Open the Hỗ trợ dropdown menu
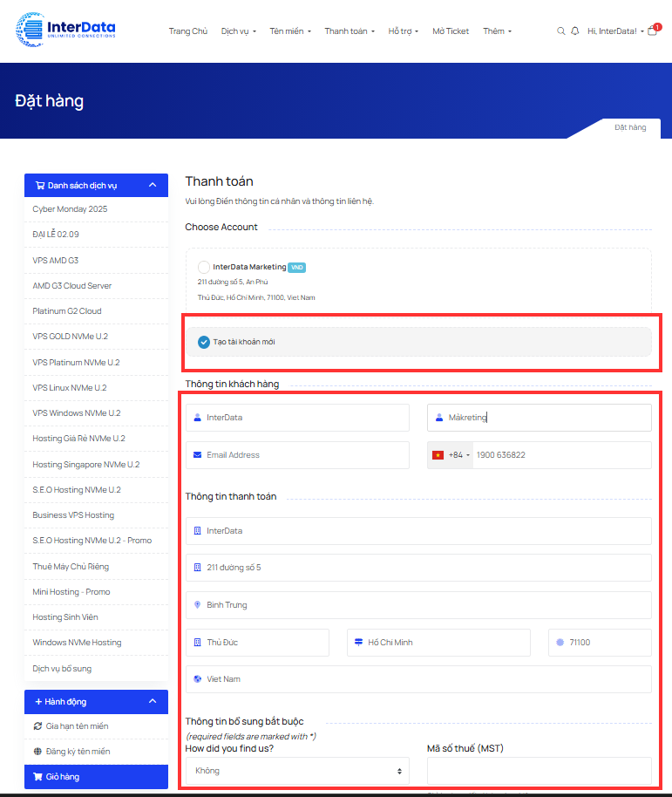Viewport: 672px width, 797px height. point(404,31)
